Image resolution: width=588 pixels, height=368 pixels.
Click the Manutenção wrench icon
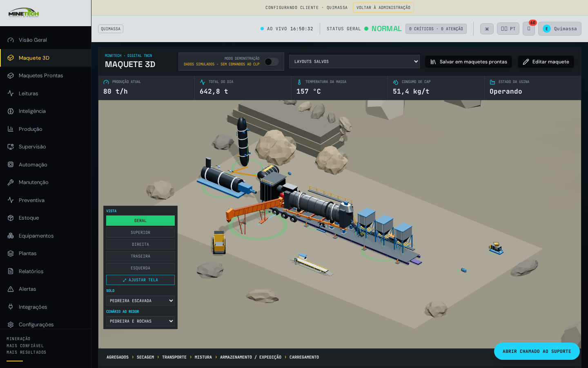(11, 182)
